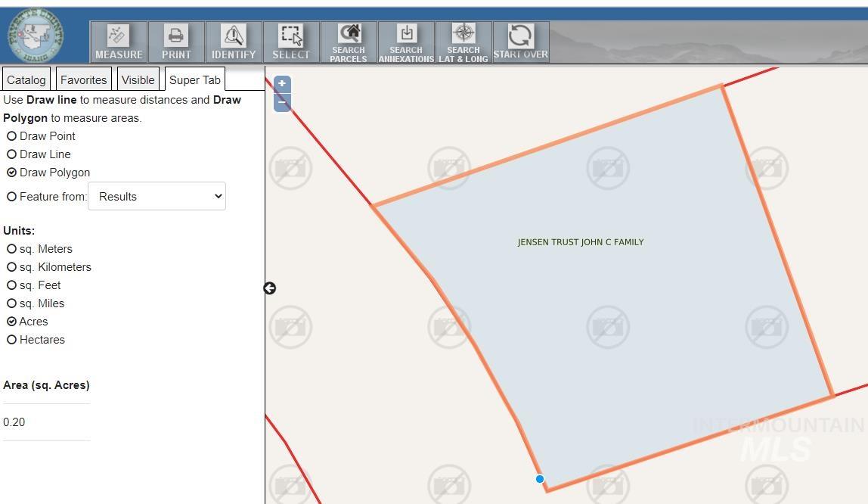Choose sq. Miles units
Viewport: 868px width, 504px height.
[11, 303]
